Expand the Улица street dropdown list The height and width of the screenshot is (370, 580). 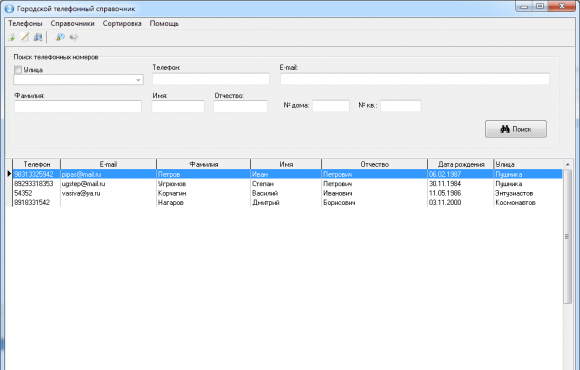click(138, 80)
